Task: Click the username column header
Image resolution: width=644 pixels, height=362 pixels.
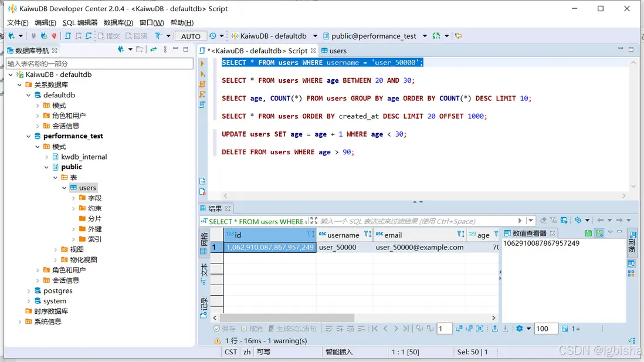Action: (x=343, y=235)
